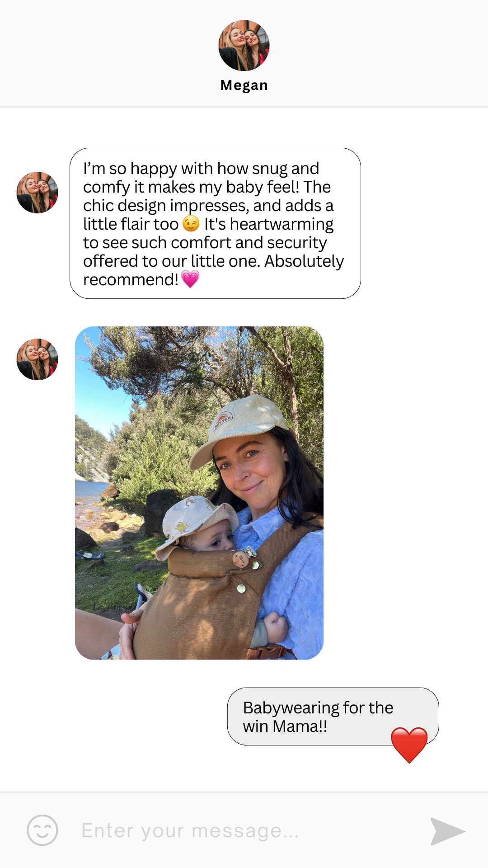Click the round wooden tag on carrier
The width and height of the screenshot is (488, 868).
click(241, 560)
